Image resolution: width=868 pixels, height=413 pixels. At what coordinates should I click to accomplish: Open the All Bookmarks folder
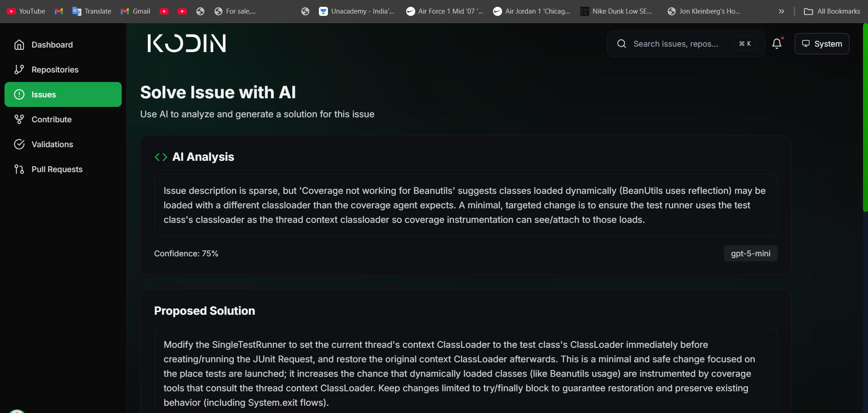832,11
